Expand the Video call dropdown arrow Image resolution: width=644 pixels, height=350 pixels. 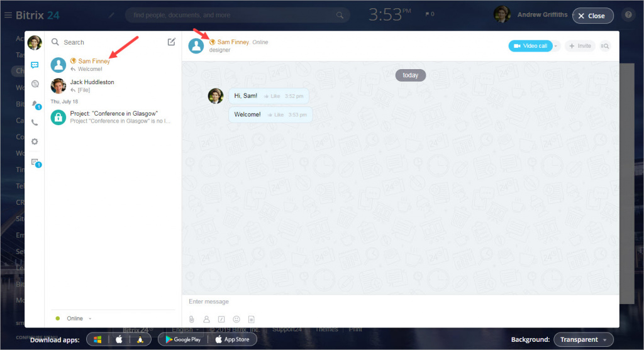point(556,46)
